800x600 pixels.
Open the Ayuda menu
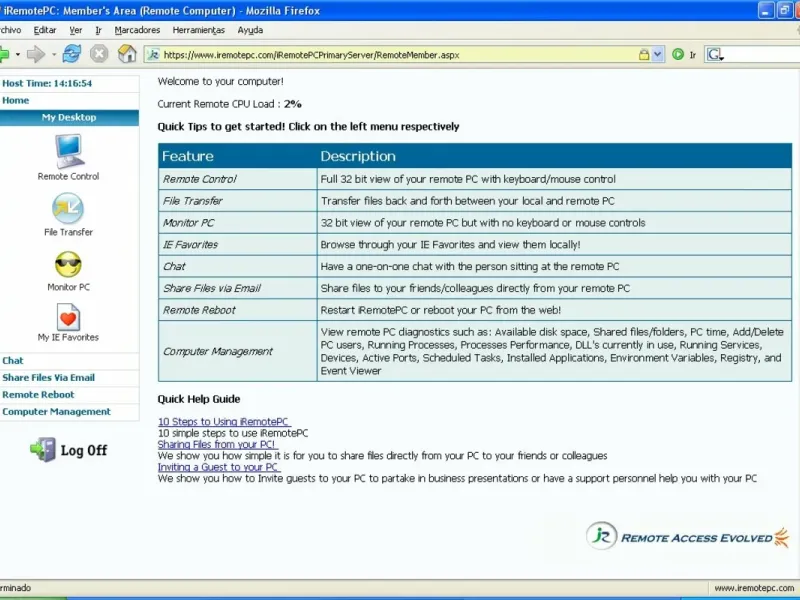point(250,30)
